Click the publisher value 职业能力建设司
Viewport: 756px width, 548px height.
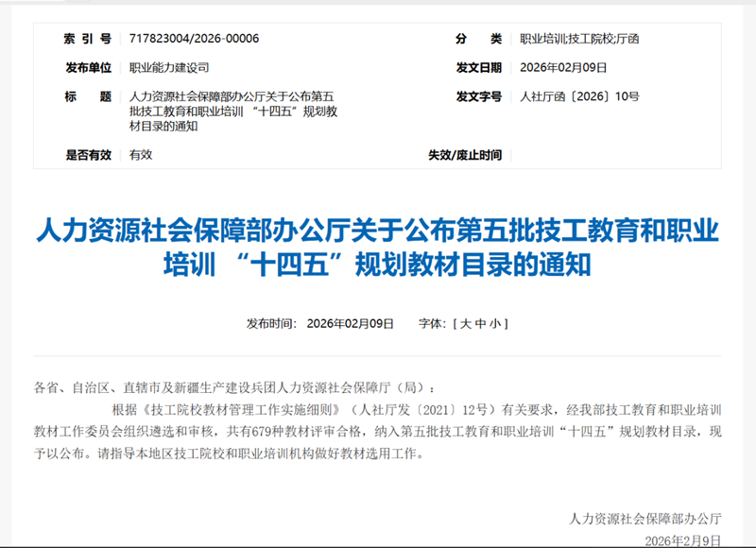[169, 68]
